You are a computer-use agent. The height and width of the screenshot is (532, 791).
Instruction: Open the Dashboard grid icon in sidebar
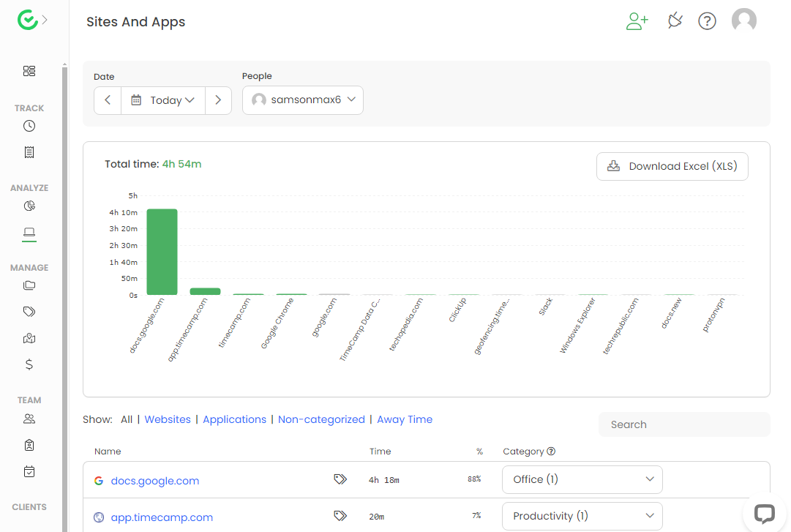29,71
